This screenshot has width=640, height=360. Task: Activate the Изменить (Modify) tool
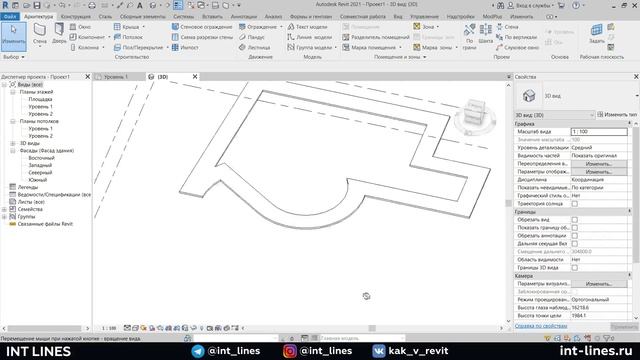pos(13,36)
